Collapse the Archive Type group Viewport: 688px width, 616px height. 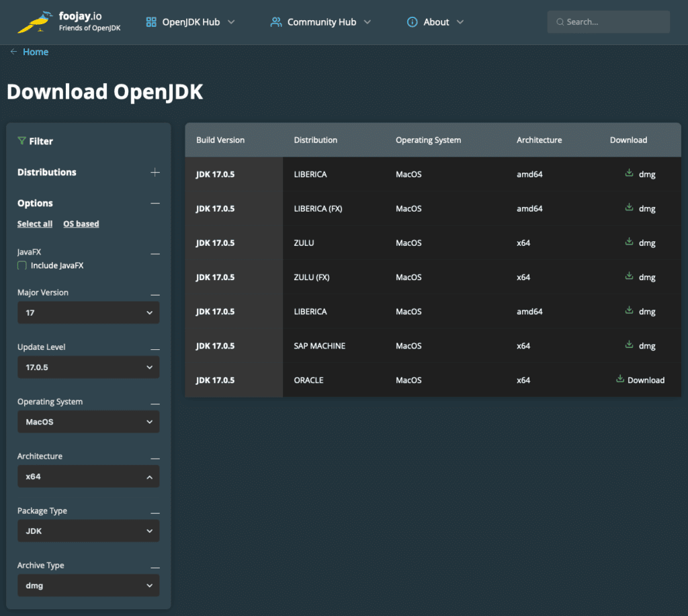point(155,568)
